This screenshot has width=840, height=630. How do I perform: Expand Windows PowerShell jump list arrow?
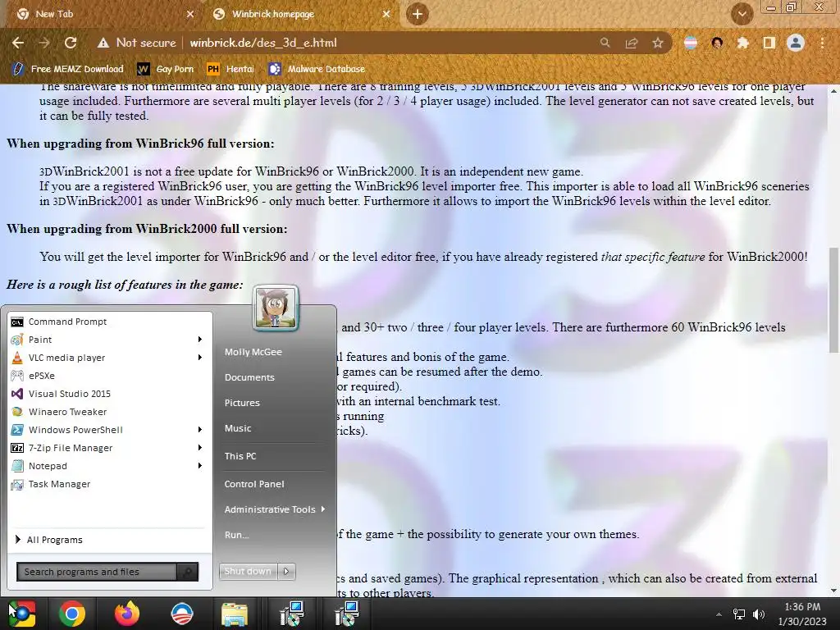[200, 430]
